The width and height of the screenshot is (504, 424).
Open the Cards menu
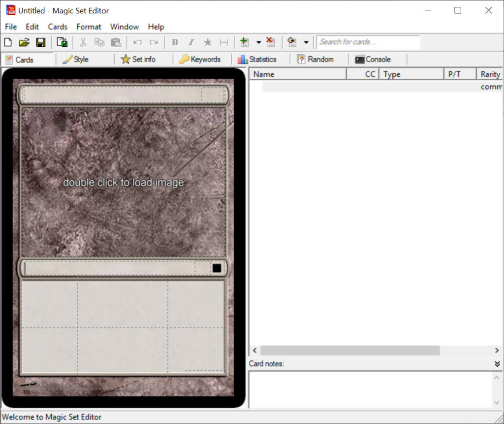[x=58, y=27]
